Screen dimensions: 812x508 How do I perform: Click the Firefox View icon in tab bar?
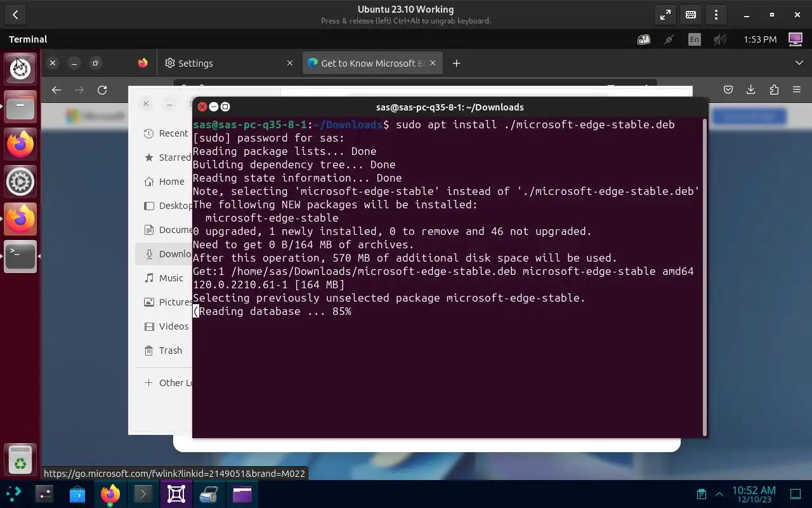click(143, 63)
